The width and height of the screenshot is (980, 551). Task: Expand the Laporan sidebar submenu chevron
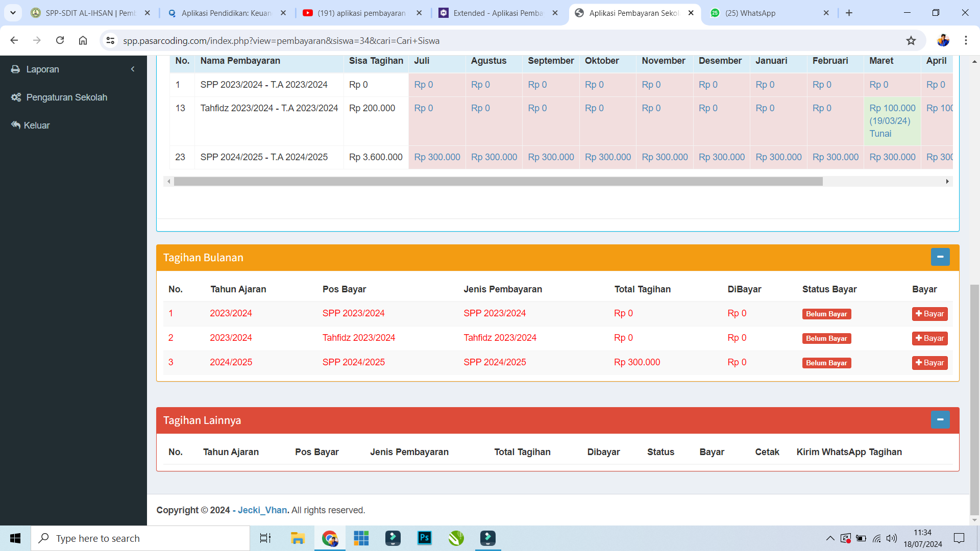(133, 69)
